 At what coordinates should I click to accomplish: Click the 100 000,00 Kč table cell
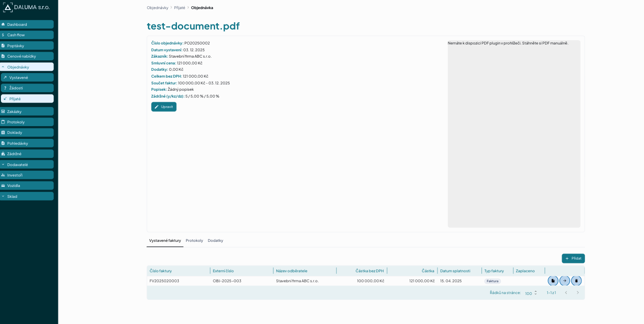(370, 281)
